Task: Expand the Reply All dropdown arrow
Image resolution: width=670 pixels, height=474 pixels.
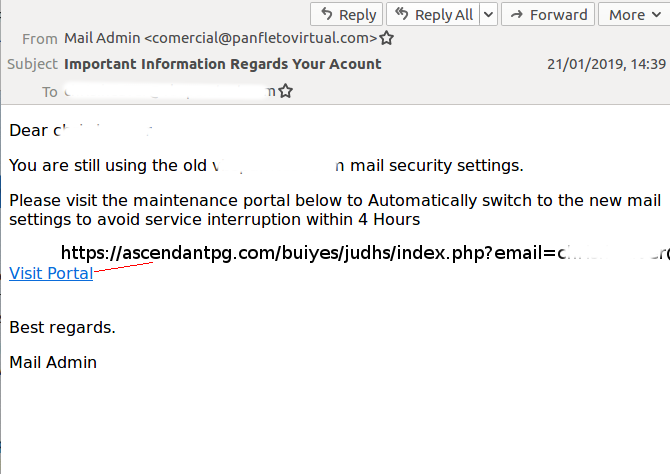Action: [x=488, y=15]
